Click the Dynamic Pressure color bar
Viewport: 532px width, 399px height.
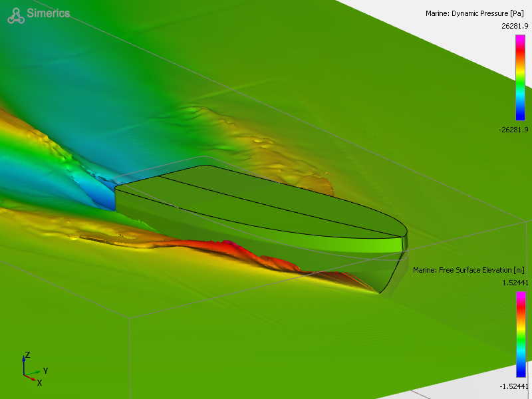[520, 78]
